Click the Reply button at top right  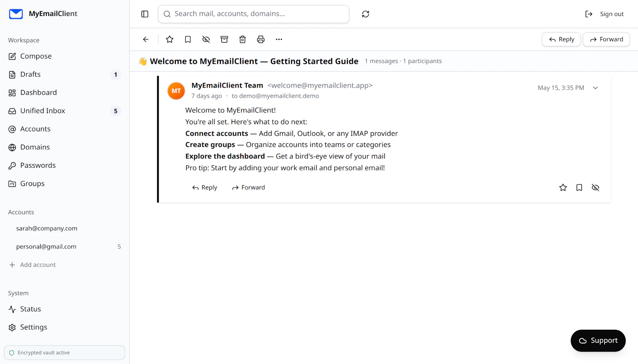pos(561,39)
